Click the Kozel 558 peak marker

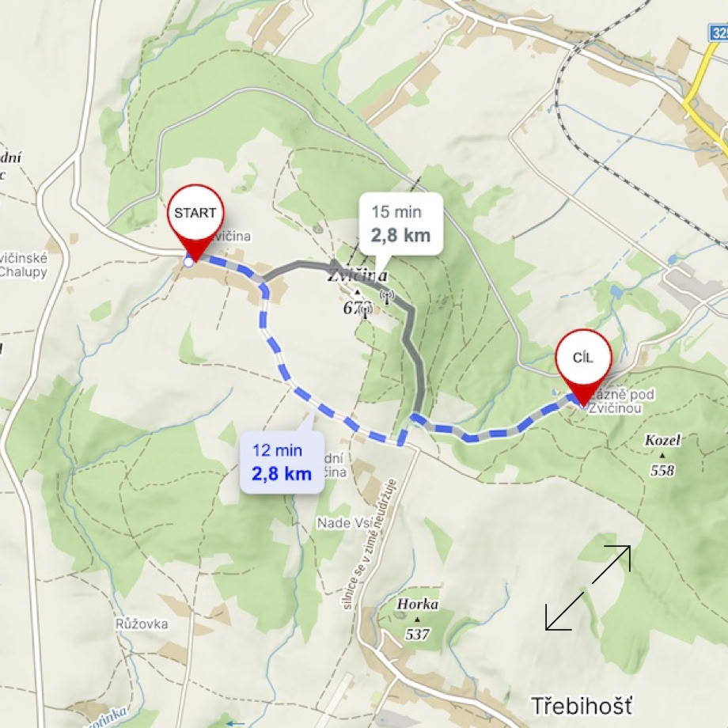pos(662,456)
